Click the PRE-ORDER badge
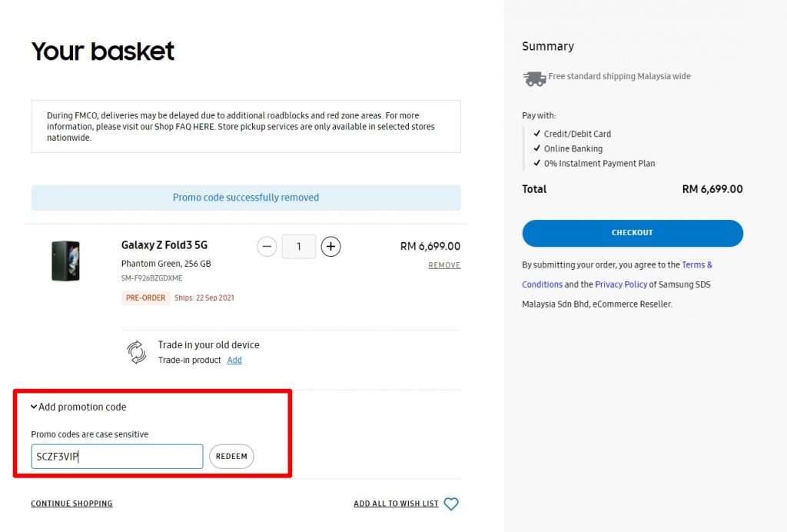This screenshot has width=787, height=532. [146, 298]
